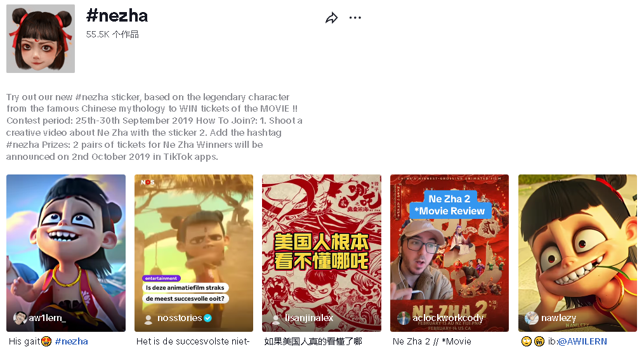Click the #nezha hashtag link in caption

[x=71, y=341]
